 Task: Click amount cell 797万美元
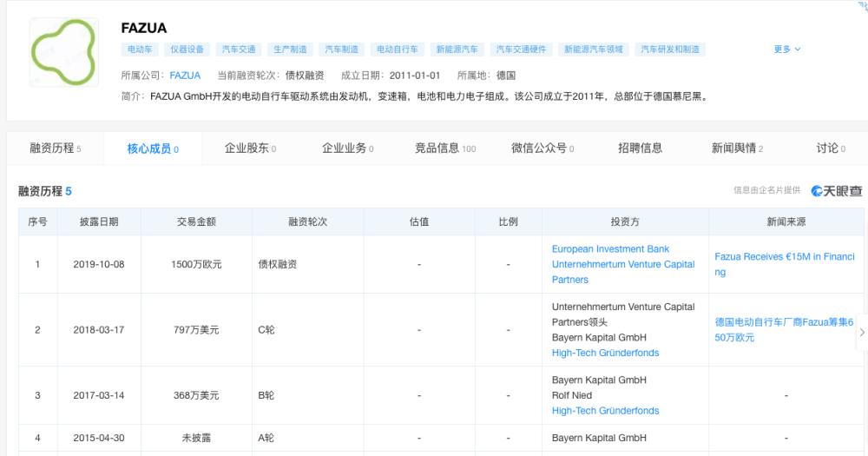click(x=196, y=330)
